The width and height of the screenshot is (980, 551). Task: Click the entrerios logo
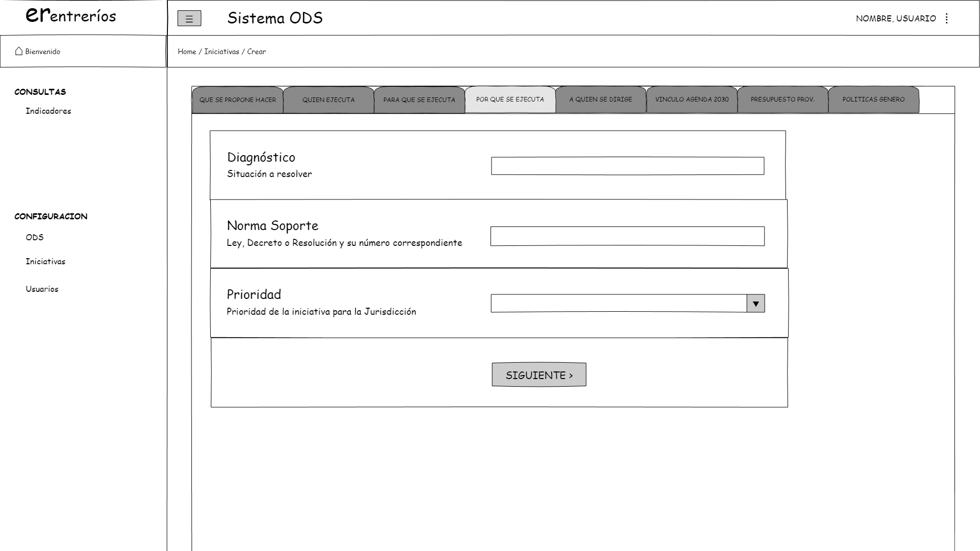pos(71,16)
